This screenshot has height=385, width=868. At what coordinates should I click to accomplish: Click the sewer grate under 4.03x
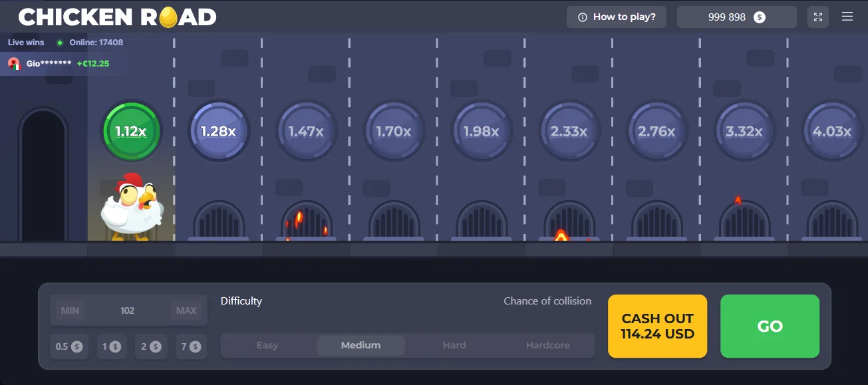click(832, 221)
